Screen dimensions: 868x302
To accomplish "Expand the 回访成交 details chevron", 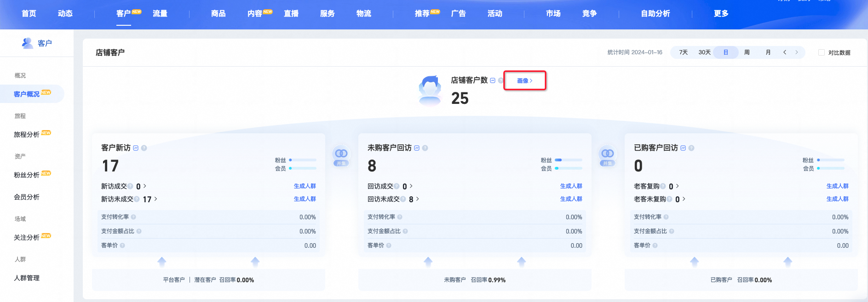I will [411, 186].
